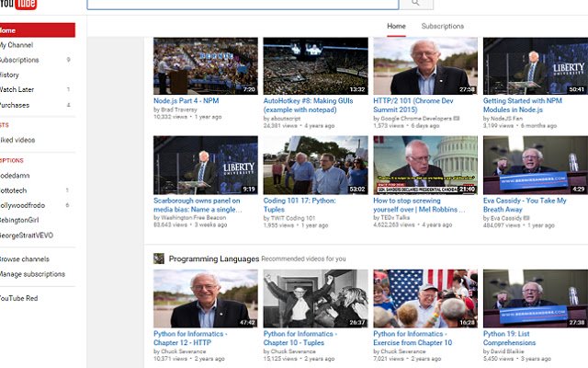Screen dimensions: 588x368
Task: Open My Channel in sidebar
Action: tap(17, 45)
